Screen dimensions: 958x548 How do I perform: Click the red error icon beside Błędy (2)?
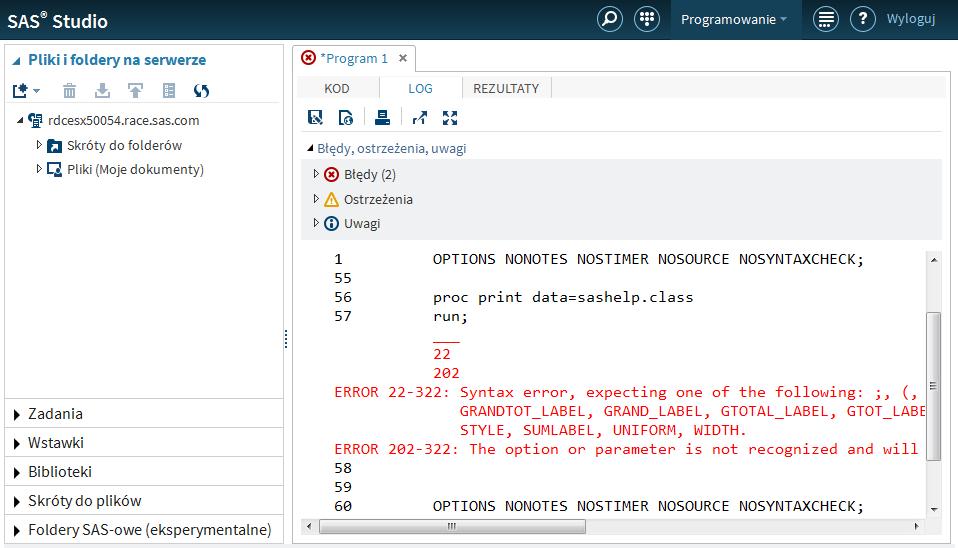(331, 175)
